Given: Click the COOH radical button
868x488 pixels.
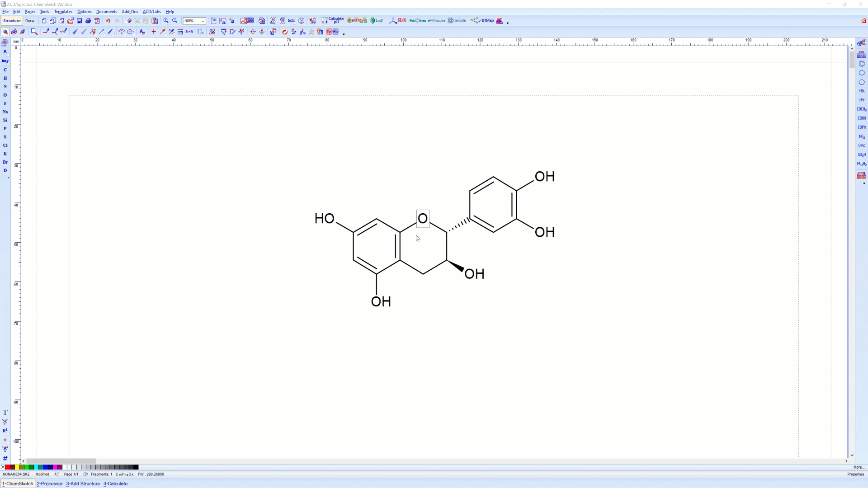Looking at the screenshot, I should pyautogui.click(x=862, y=118).
